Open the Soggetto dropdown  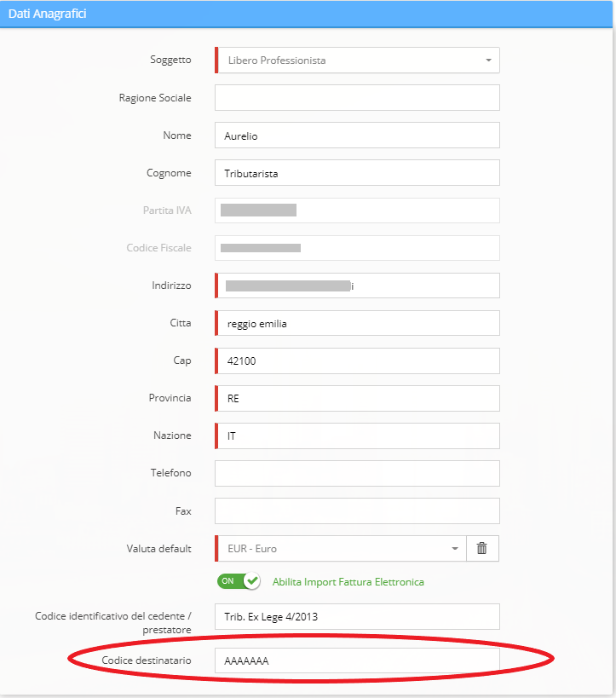coord(357,61)
